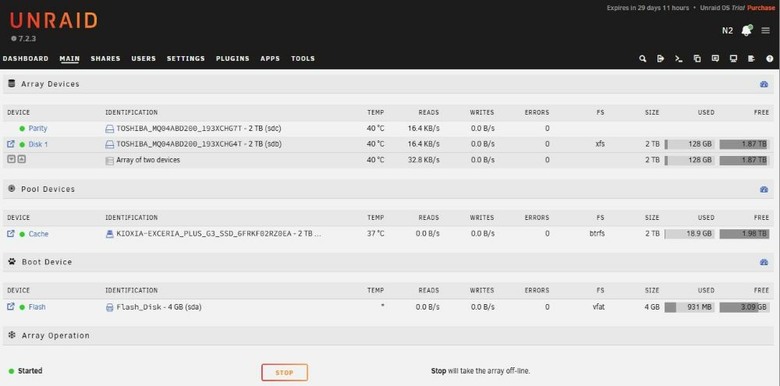Click Disk 1 used bar 128 GB

[x=689, y=144]
